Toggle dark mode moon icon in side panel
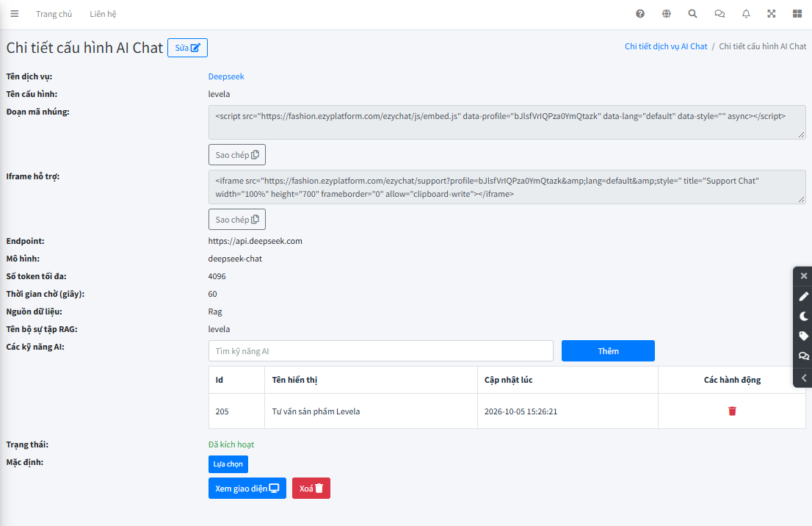The height and width of the screenshot is (526, 812). coord(803,316)
